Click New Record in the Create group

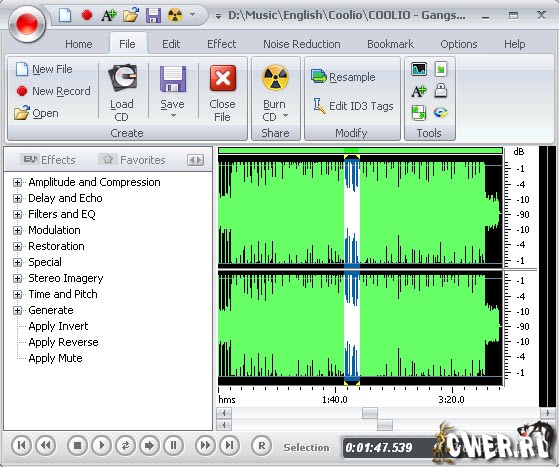53,91
